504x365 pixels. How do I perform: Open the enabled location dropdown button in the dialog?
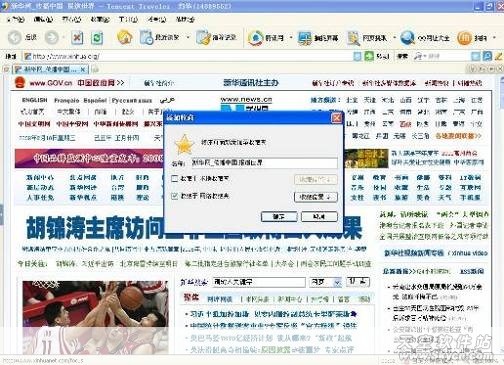point(316,197)
